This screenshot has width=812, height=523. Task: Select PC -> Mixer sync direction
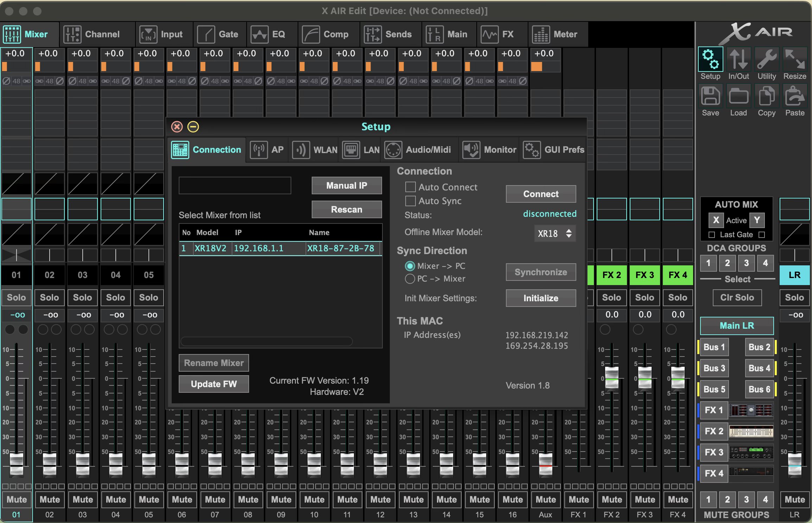(410, 279)
